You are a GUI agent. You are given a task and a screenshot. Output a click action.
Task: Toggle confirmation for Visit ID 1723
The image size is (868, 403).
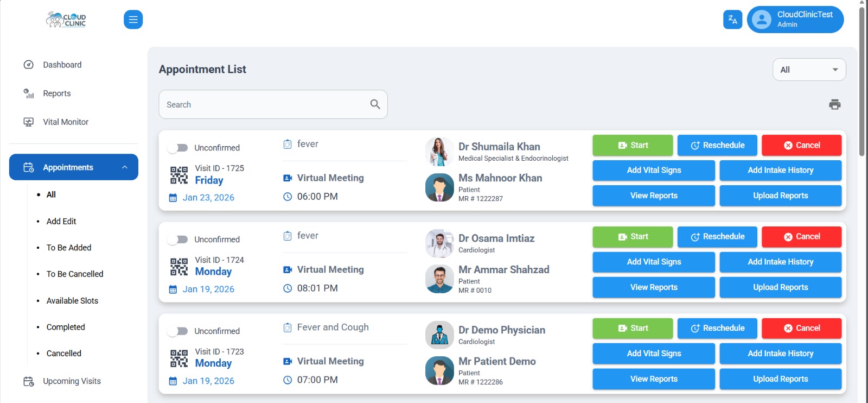178,331
